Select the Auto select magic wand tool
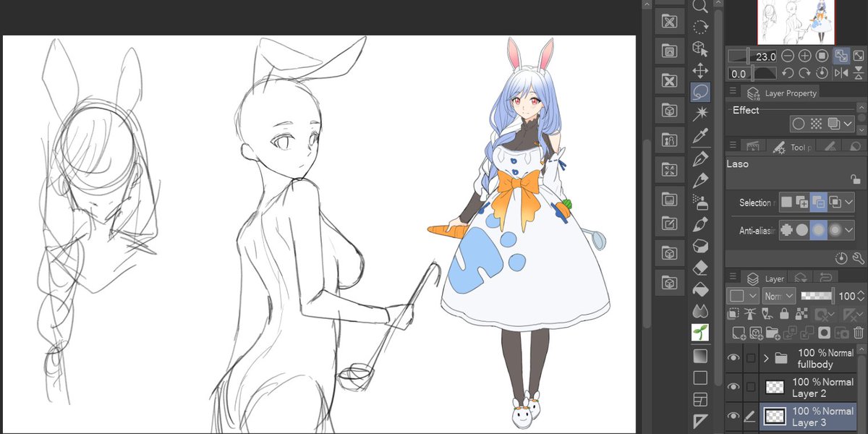 (699, 114)
